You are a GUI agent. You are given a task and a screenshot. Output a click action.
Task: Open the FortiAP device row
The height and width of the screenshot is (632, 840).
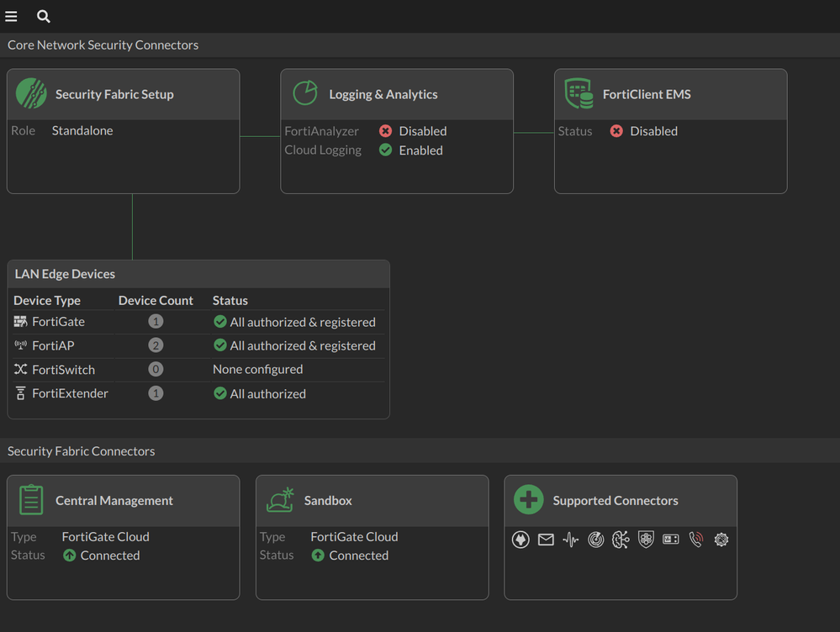pos(53,345)
